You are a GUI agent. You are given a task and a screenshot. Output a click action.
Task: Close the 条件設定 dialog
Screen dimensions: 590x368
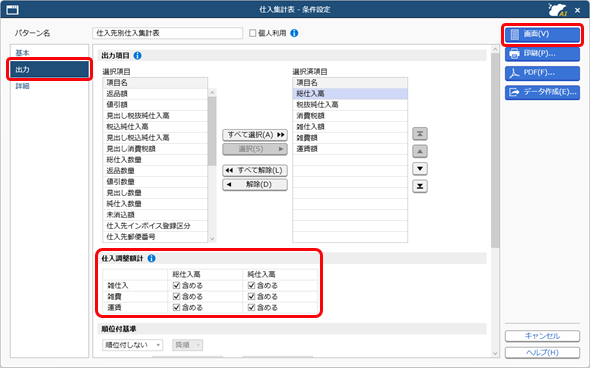coord(578,10)
